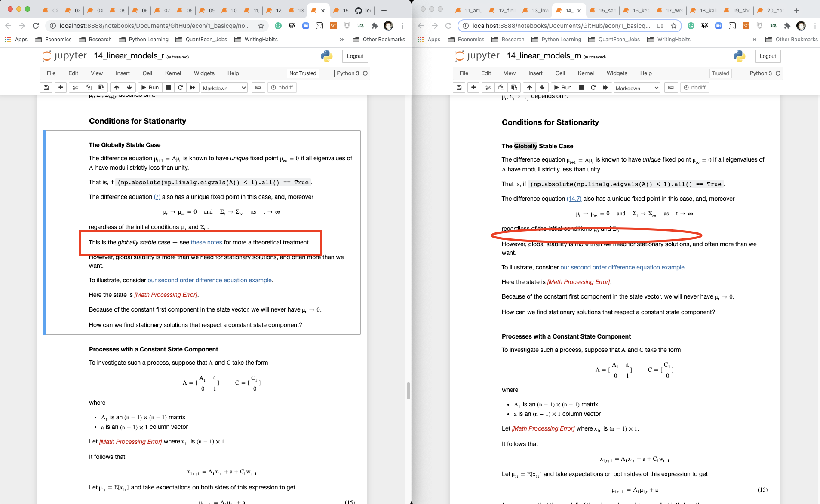Open Python Learning bookmarks folder in right browser

tap(556, 39)
